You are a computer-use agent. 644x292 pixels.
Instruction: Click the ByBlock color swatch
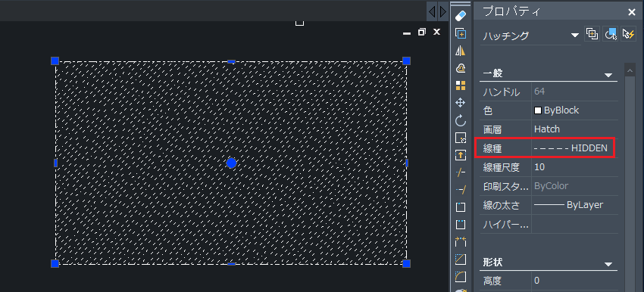538,110
